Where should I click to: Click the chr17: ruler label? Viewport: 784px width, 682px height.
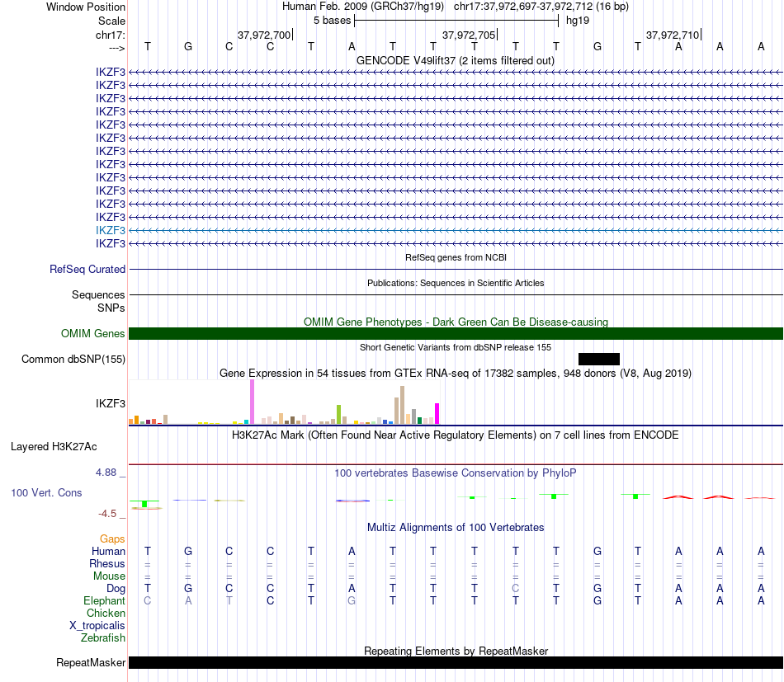click(x=110, y=35)
